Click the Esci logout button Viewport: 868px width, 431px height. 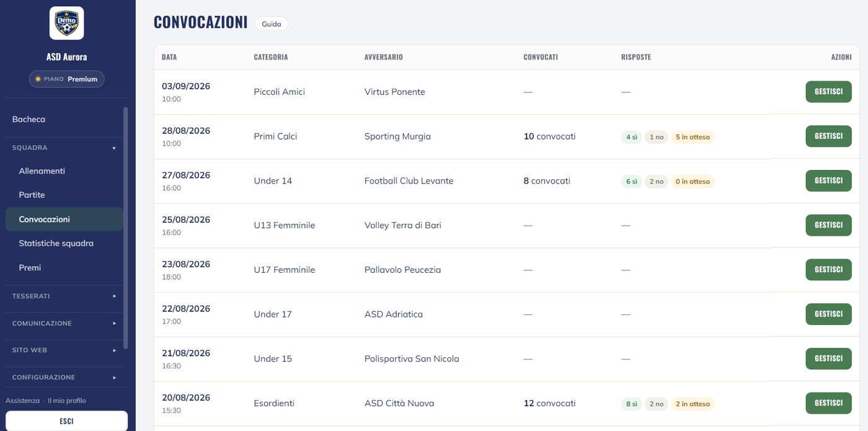(66, 421)
